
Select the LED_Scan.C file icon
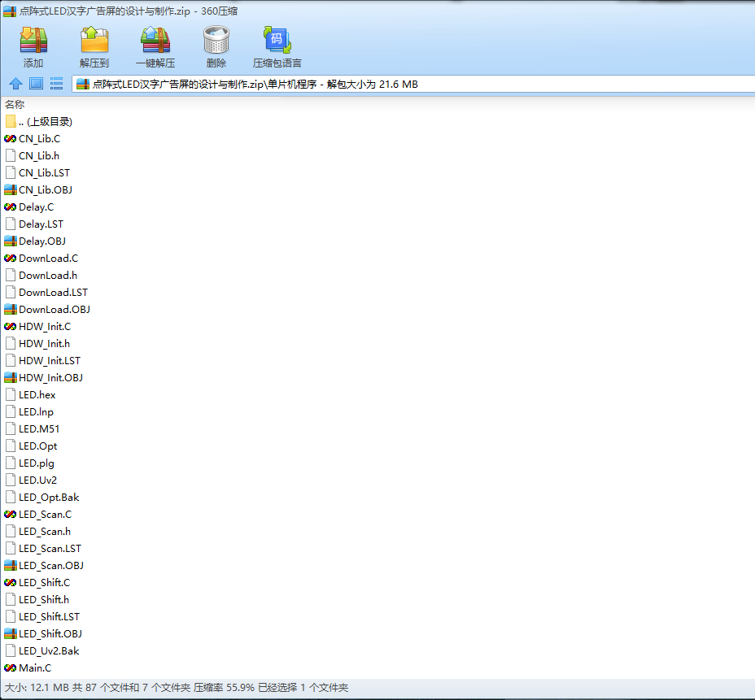coord(10,515)
